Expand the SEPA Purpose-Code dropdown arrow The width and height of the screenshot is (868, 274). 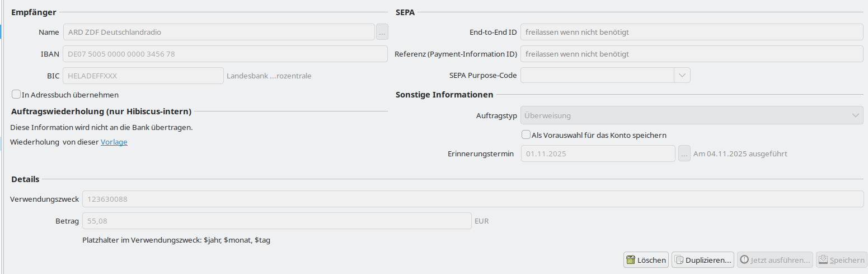682,75
